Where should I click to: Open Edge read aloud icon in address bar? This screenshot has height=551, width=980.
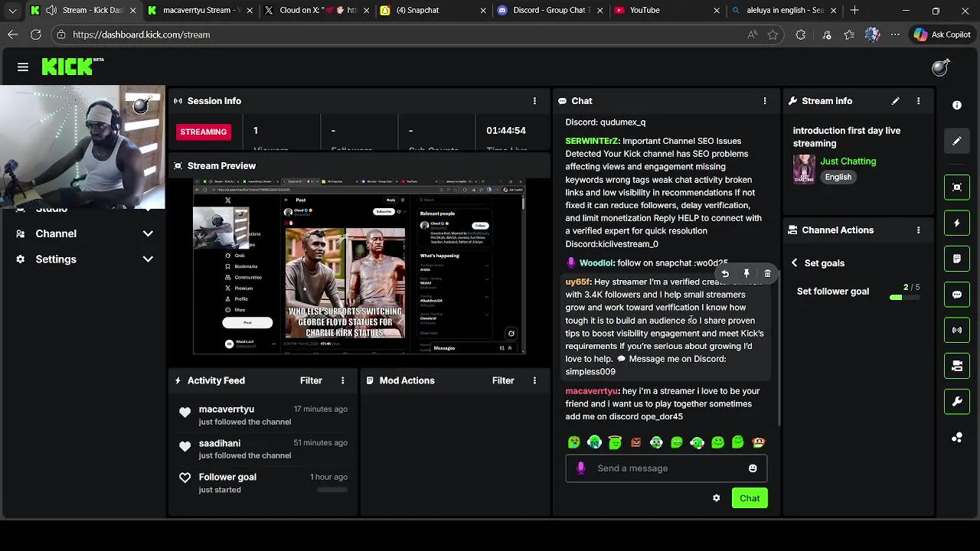(753, 34)
